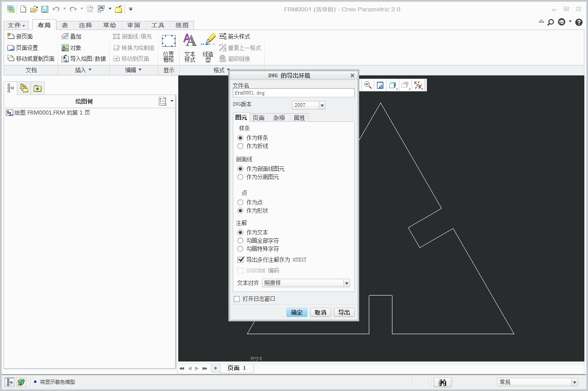Viewport: 588px width, 391px height.
Task: Click 取消 to cancel the export
Action: (x=321, y=312)
